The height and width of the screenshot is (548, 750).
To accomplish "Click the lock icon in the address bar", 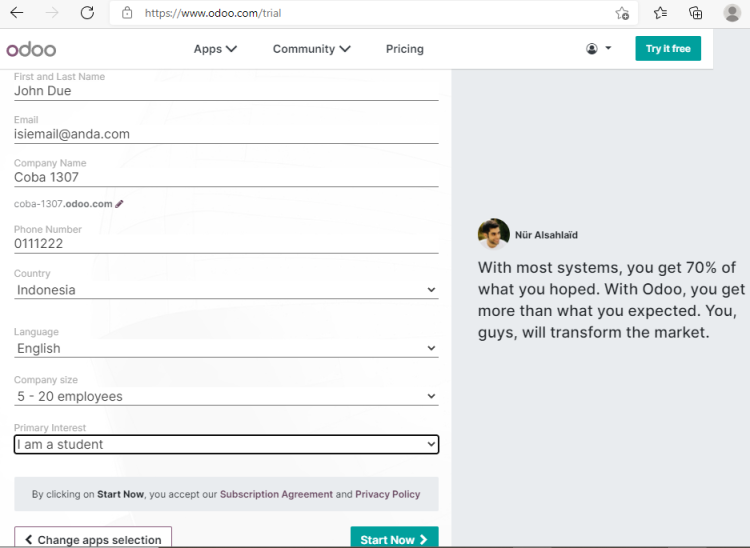I will 127,13.
